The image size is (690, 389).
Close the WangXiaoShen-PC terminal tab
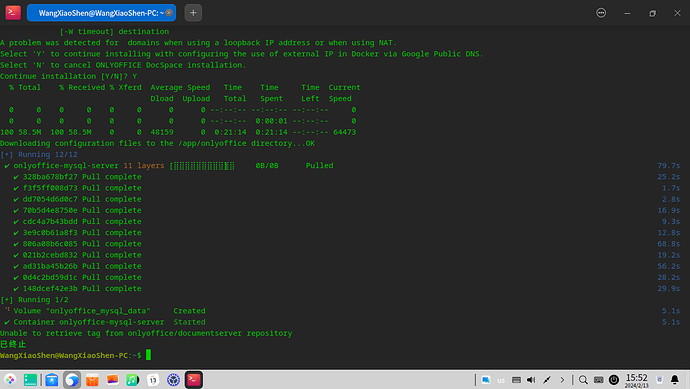pos(169,13)
